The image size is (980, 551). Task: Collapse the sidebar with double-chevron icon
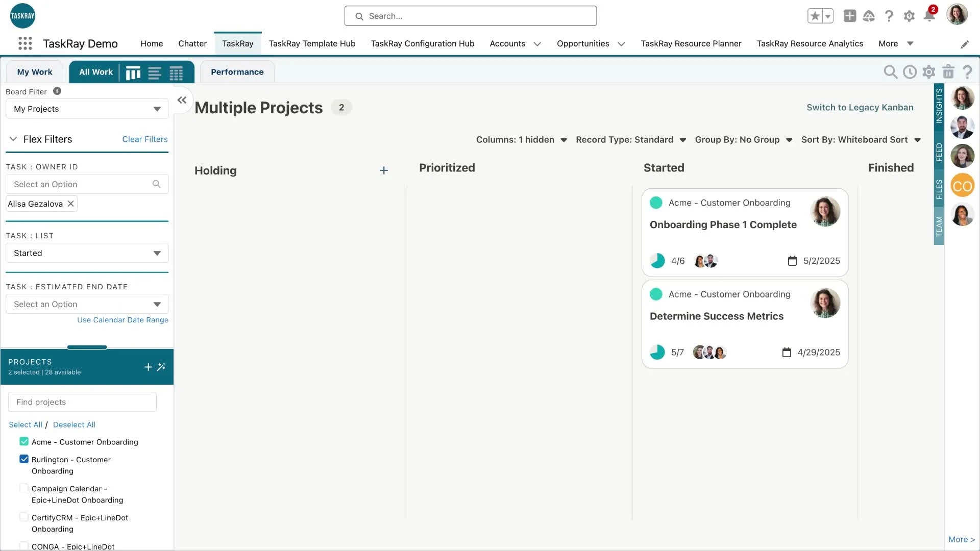(x=182, y=100)
